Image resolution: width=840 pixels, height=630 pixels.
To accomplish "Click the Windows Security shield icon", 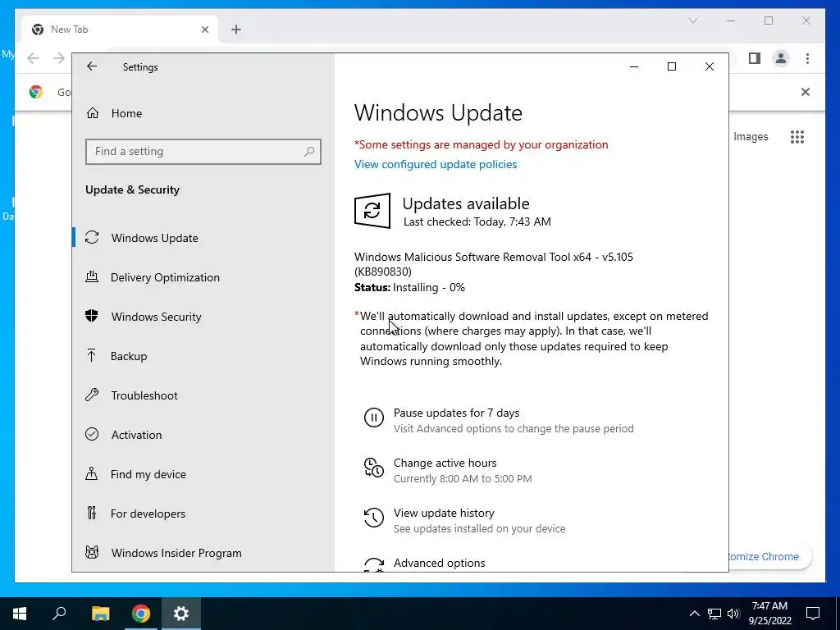I will pyautogui.click(x=92, y=316).
